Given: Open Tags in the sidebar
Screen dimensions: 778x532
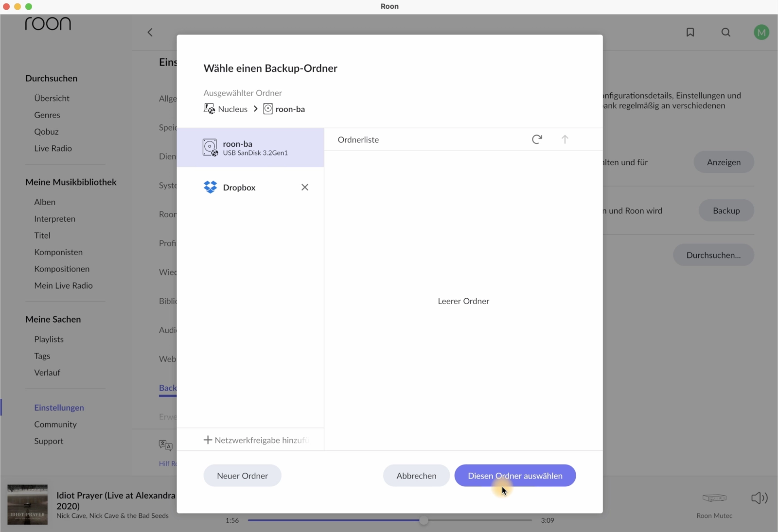Looking at the screenshot, I should (x=42, y=356).
